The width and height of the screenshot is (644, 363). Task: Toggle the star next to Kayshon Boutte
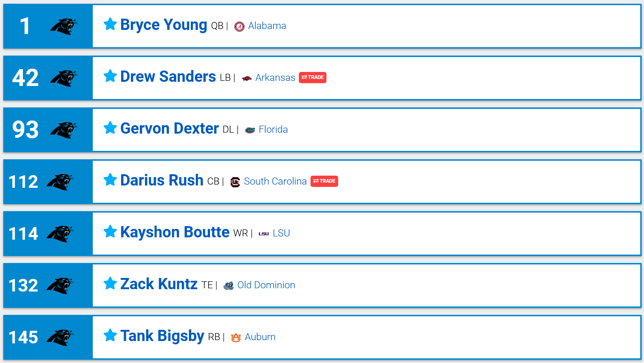coord(110,231)
